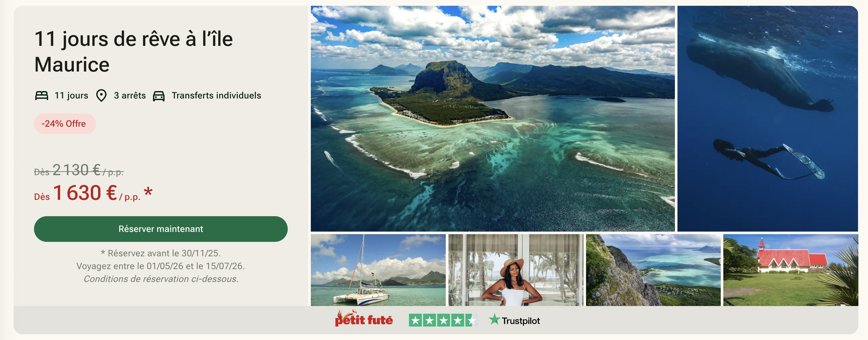Open the red-roofed church thumbnail
Screen dimensions: 868x340
[790, 270]
